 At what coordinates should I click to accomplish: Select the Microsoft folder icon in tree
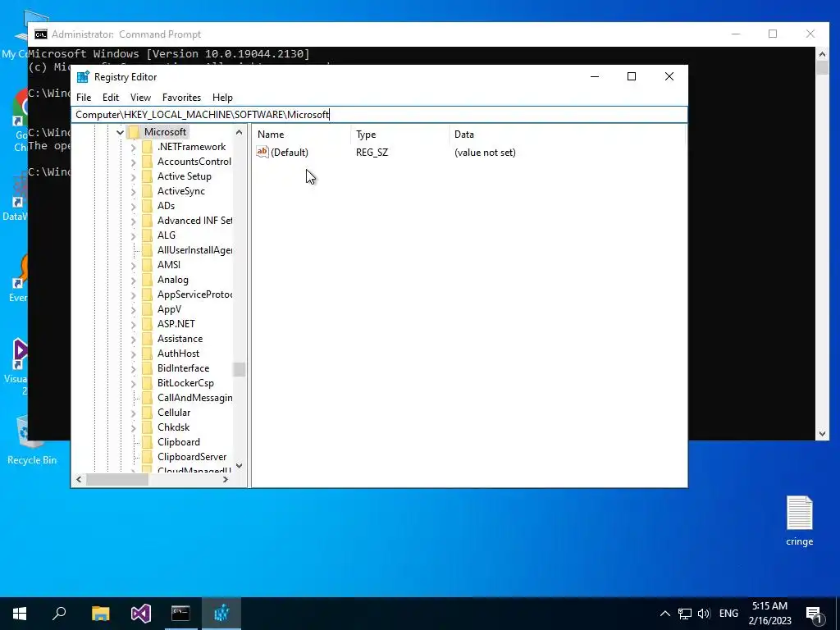coord(134,132)
